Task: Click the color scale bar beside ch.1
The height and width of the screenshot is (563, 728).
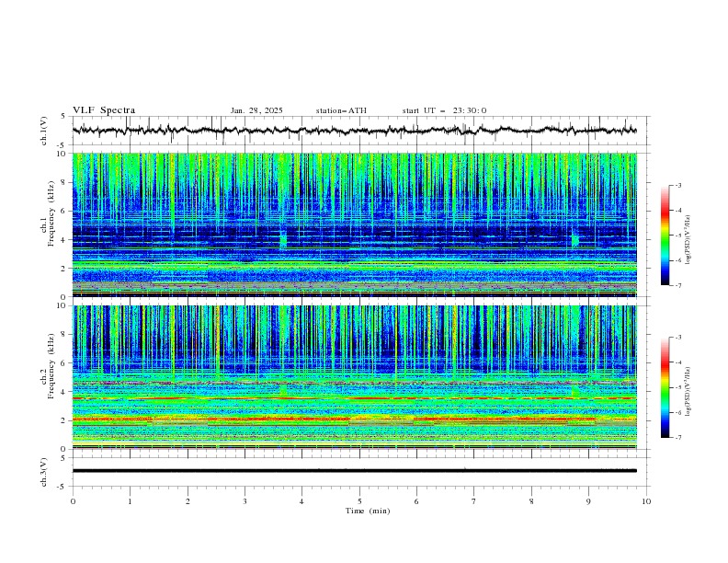Action: pos(665,236)
